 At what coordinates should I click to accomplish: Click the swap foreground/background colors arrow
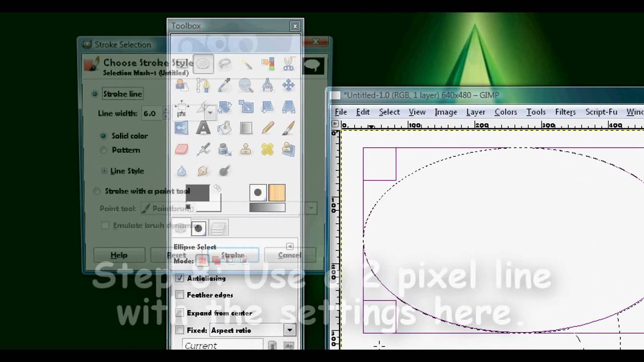coord(217,188)
